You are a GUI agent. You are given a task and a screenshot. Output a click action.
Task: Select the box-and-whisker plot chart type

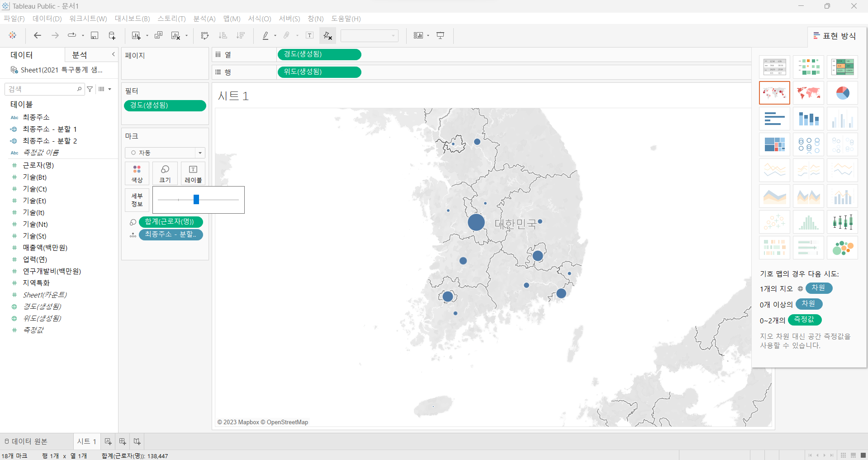[842, 222]
